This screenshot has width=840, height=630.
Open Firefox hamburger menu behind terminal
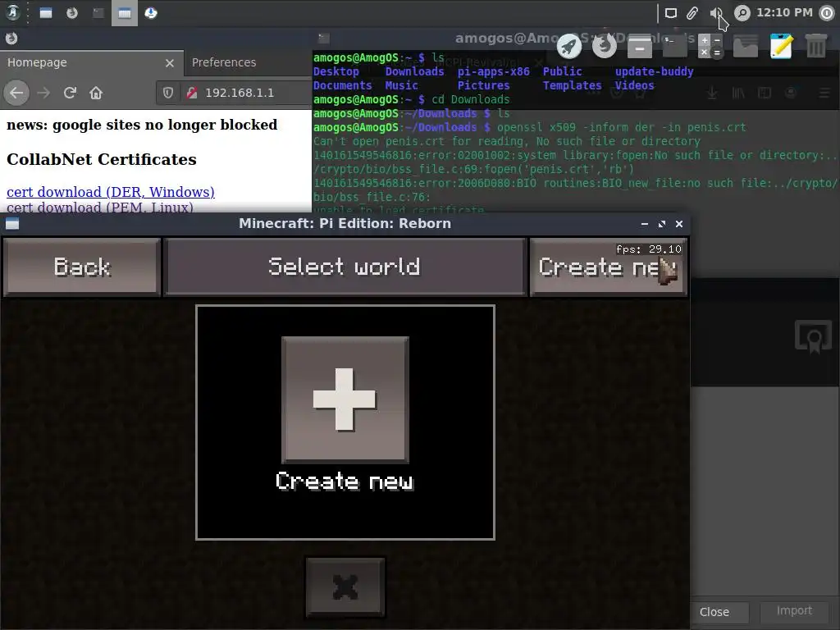(x=824, y=94)
